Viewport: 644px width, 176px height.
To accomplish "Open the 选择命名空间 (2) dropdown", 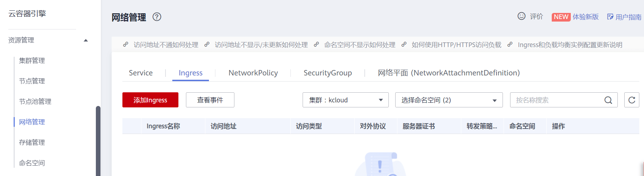I will coord(449,100).
